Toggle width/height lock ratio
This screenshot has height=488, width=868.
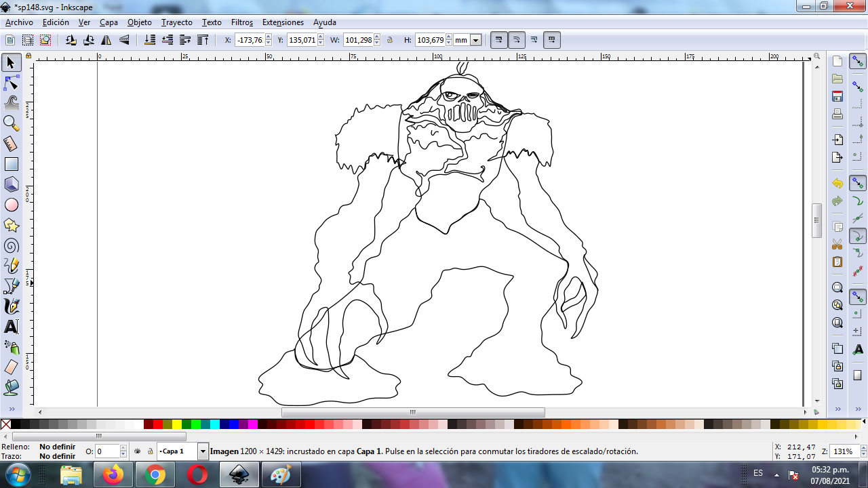390,40
